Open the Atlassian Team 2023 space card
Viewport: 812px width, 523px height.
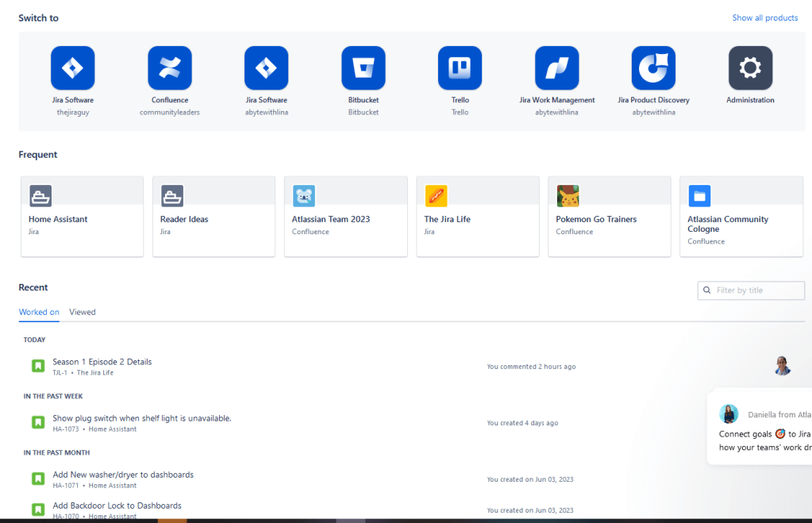345,217
